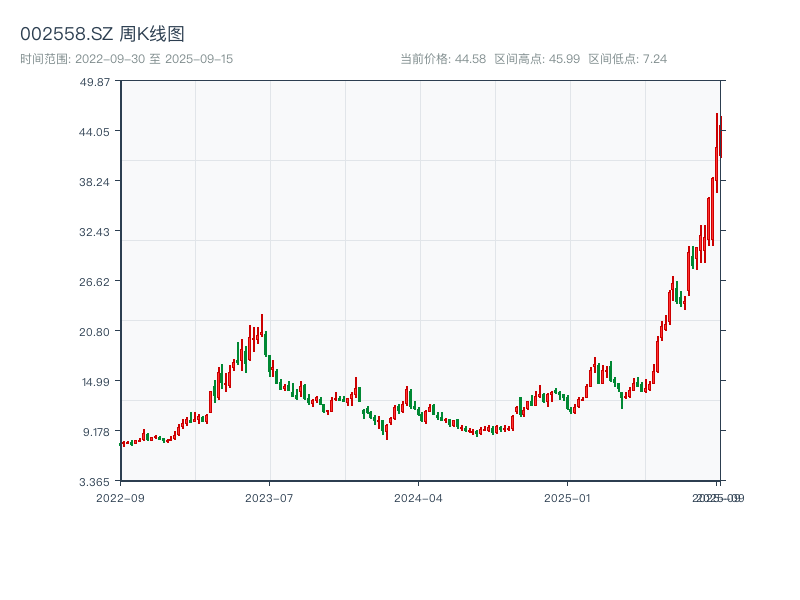Click the y-axis label 26.62
The height and width of the screenshot is (600, 800).
coord(94,282)
